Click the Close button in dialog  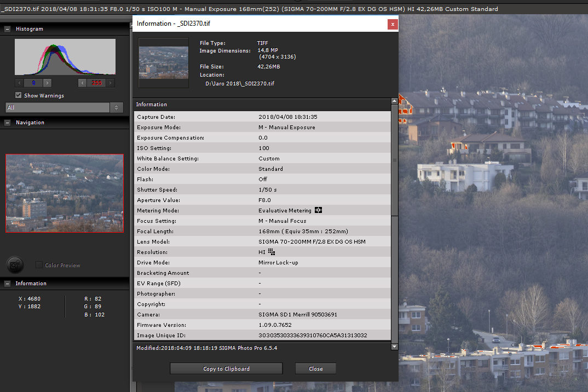tap(315, 368)
